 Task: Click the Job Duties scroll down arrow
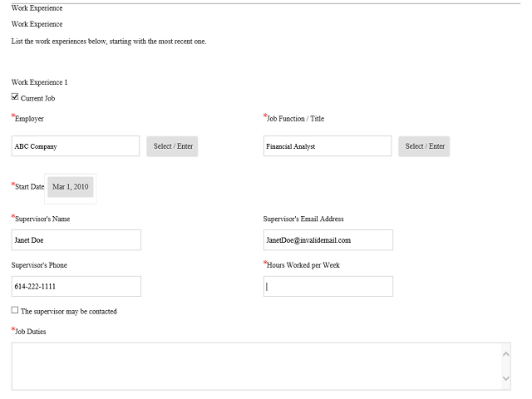tap(506, 378)
